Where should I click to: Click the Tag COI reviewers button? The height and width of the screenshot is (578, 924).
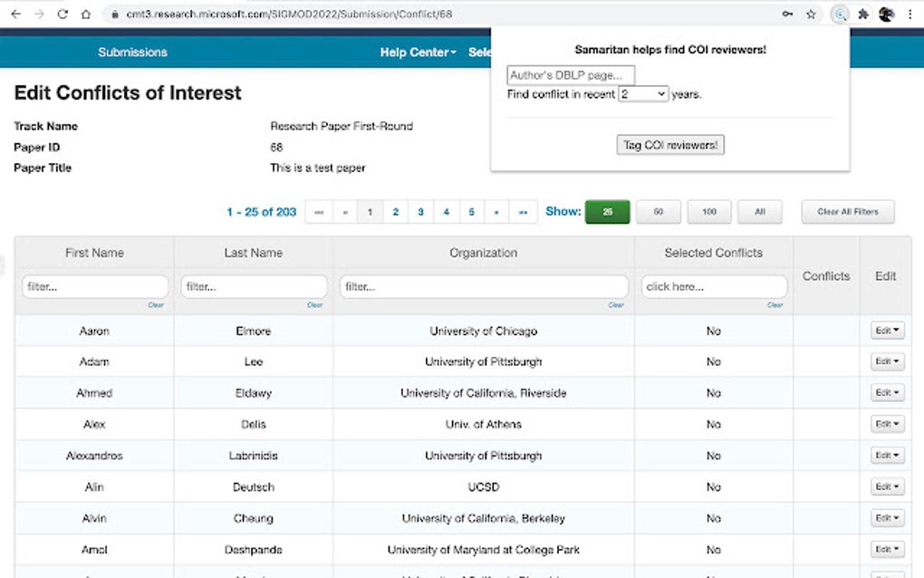(x=669, y=144)
